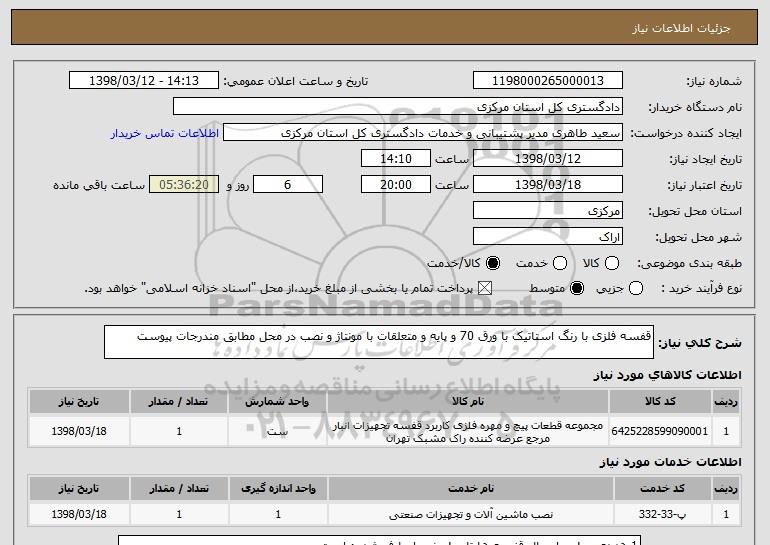Click the creation date field 1398/03/12

[x=548, y=159]
